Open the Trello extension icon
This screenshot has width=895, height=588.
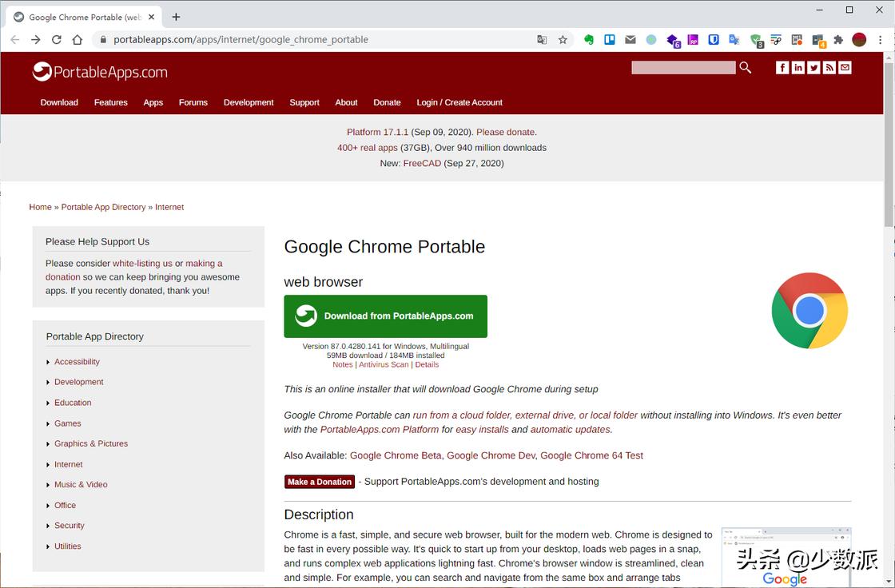coord(610,39)
